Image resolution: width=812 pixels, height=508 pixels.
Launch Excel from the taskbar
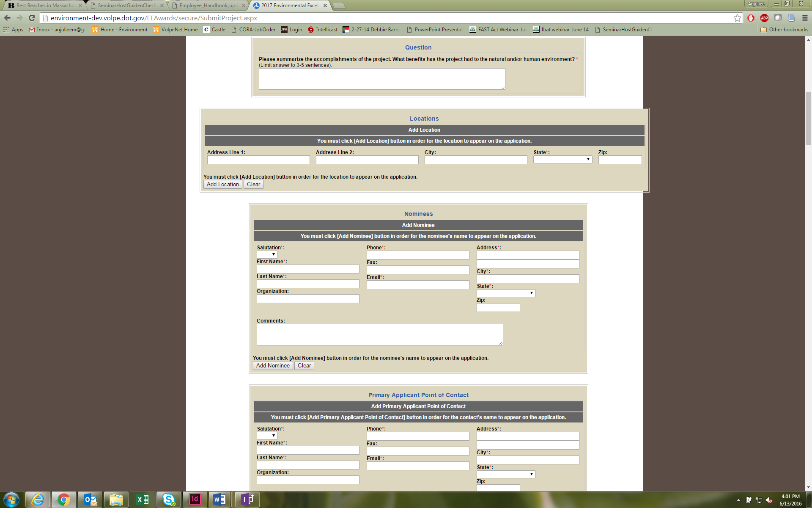pos(143,500)
